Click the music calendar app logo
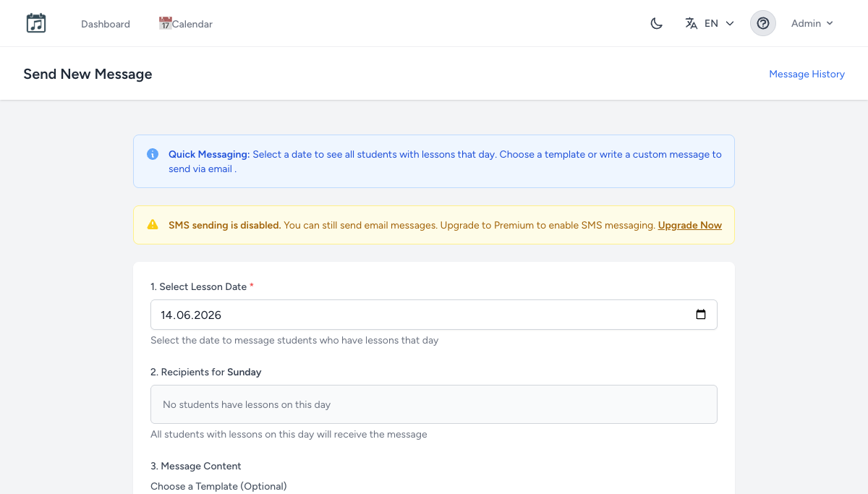 coord(36,23)
